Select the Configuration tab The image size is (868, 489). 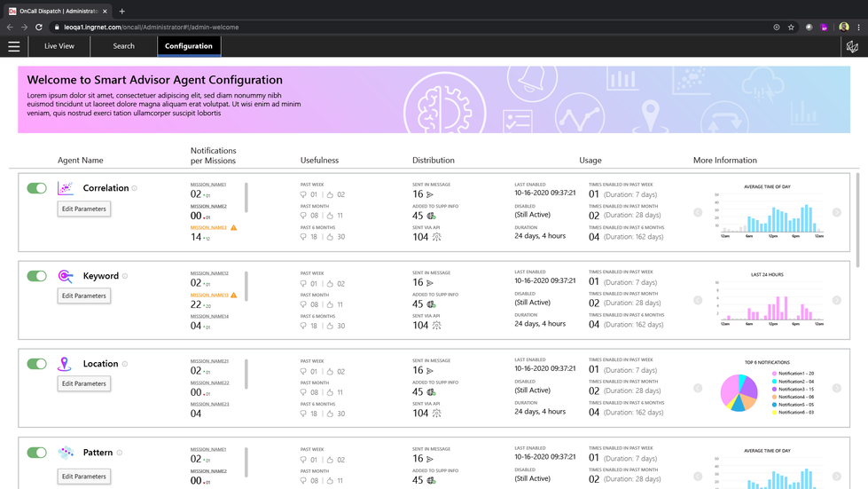click(x=189, y=46)
